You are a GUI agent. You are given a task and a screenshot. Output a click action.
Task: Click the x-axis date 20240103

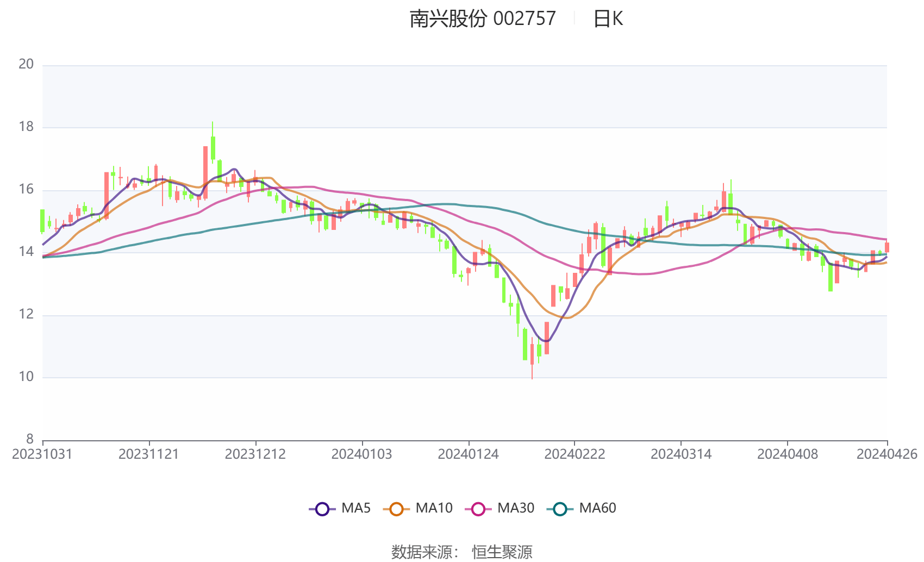coord(362,454)
